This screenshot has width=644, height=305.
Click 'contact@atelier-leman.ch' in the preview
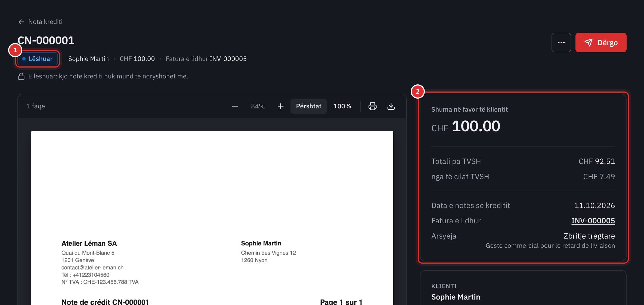click(92, 268)
